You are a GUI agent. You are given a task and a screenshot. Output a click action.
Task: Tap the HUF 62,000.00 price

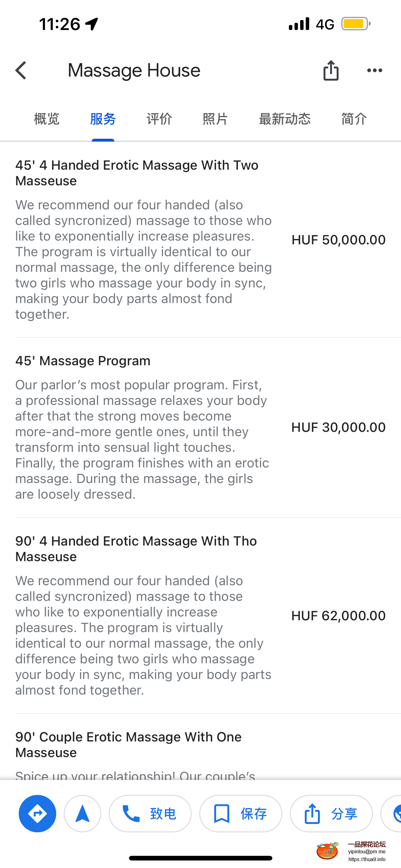(338, 616)
